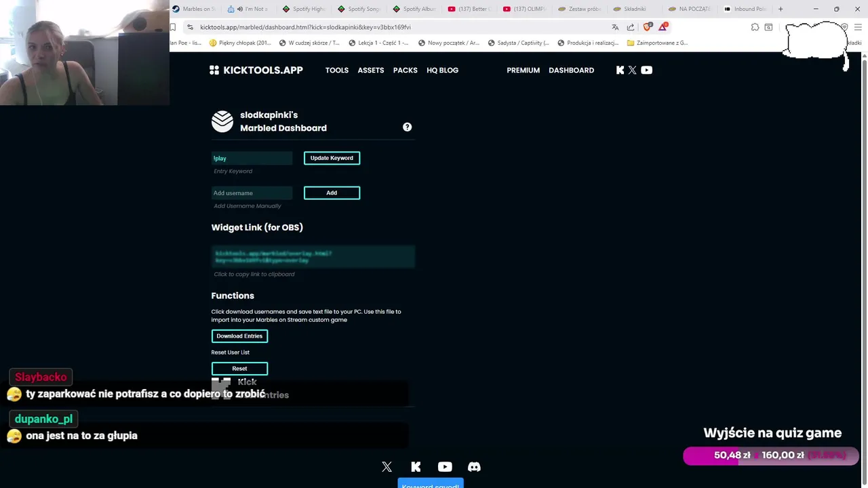View site information icon before URL

[191, 27]
